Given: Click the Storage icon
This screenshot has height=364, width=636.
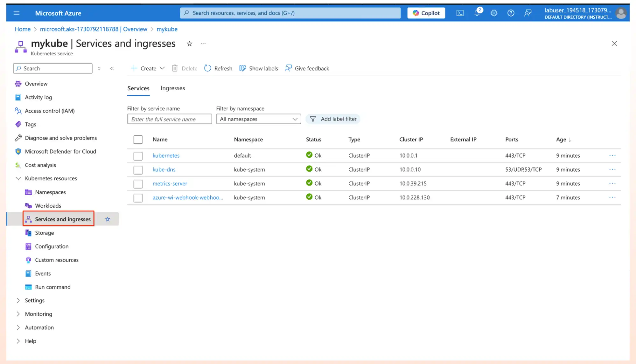Looking at the screenshot, I should pyautogui.click(x=28, y=233).
